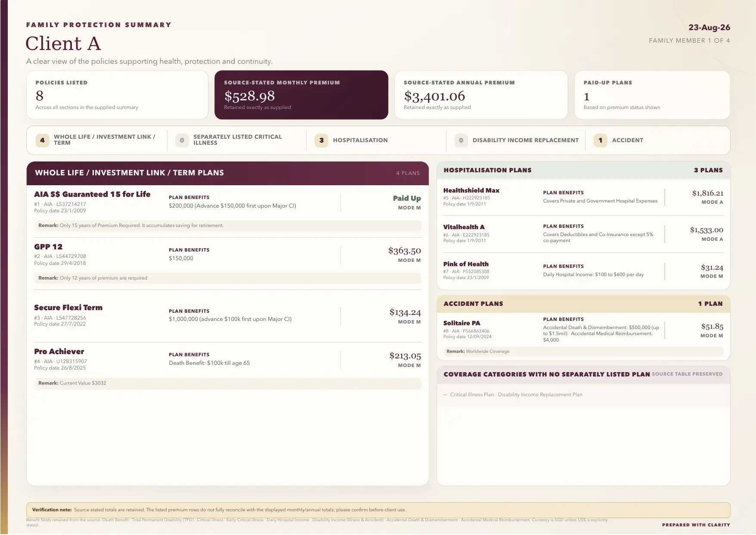The height and width of the screenshot is (535, 756).
Task: Click the 'WHOLE LIFE / INVESTMENT LINK / TERM PLANS' header
Action: click(x=129, y=173)
